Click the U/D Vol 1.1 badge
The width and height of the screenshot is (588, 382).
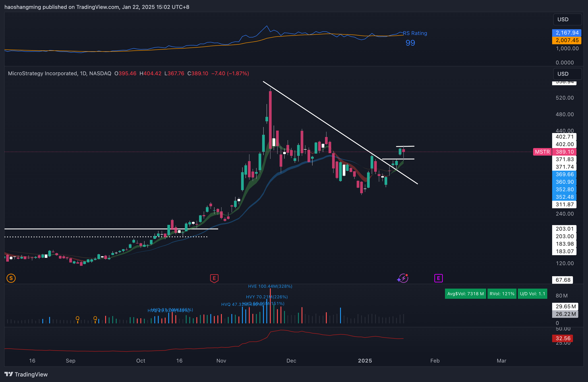click(x=532, y=294)
